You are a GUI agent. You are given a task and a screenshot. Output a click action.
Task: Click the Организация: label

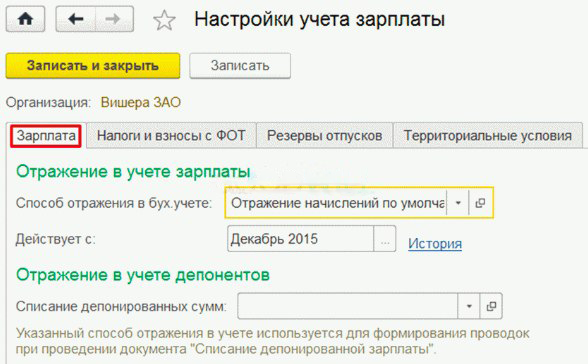[48, 102]
